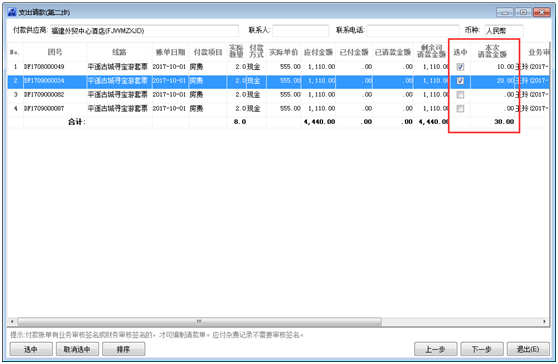558x364 pixels.
Task: Uncheck the 选中 box for row 2
Action: (460, 81)
